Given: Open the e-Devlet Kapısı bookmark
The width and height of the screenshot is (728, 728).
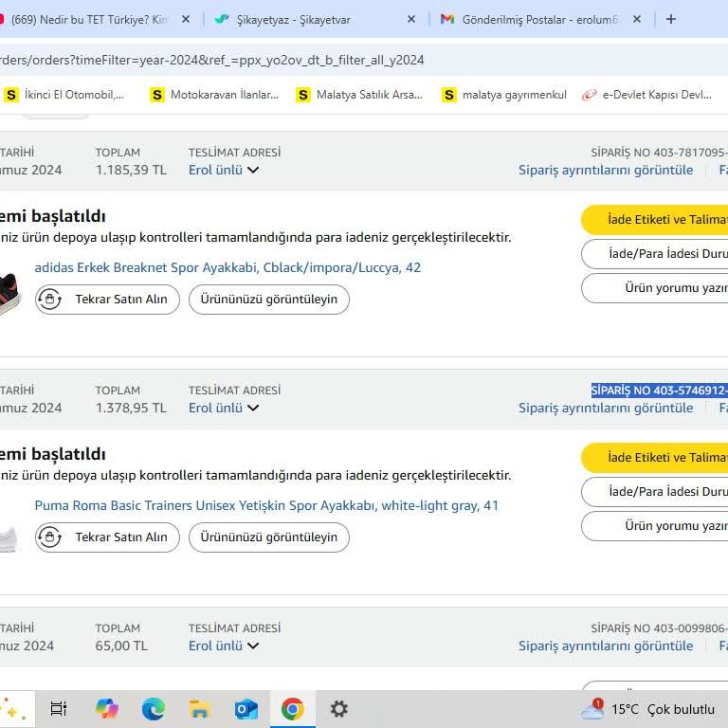Looking at the screenshot, I should point(646,95).
